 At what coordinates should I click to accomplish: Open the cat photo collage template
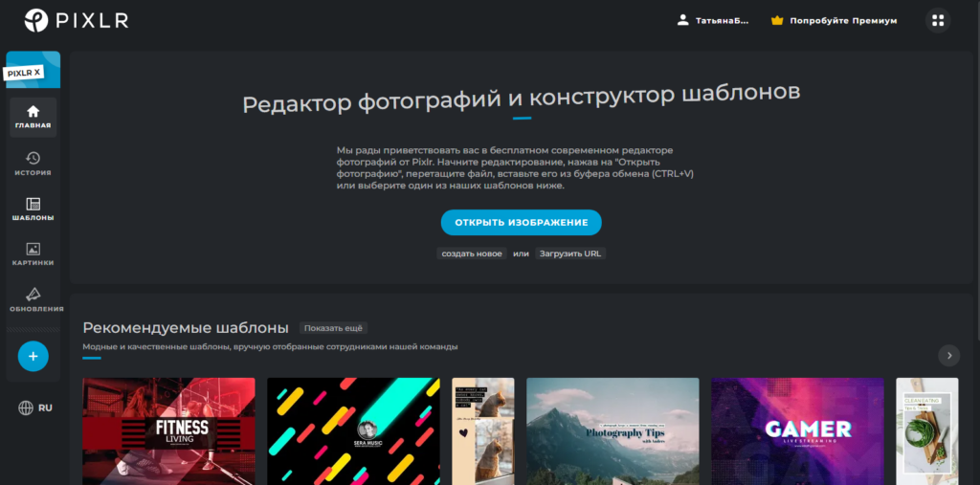coord(483,431)
